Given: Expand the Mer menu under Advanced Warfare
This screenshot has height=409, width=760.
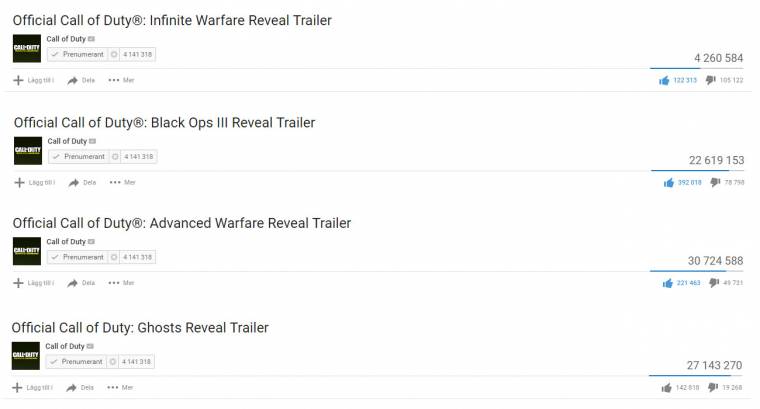Looking at the screenshot, I should [121, 283].
